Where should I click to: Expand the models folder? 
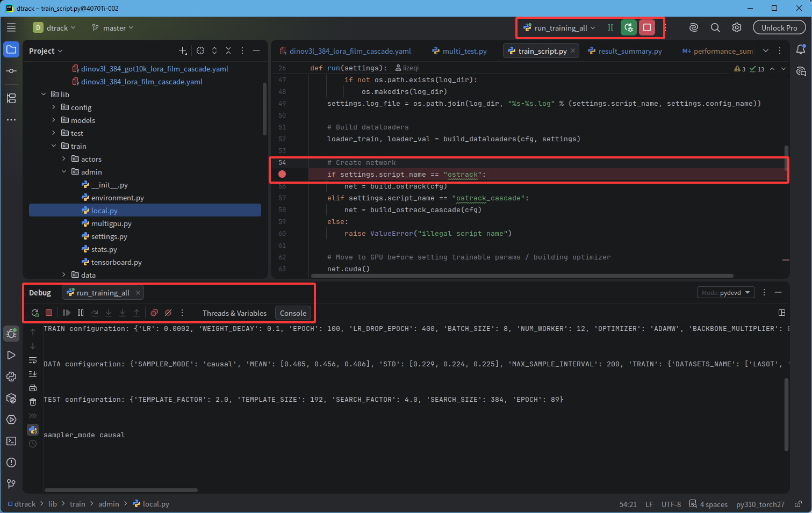pos(54,120)
